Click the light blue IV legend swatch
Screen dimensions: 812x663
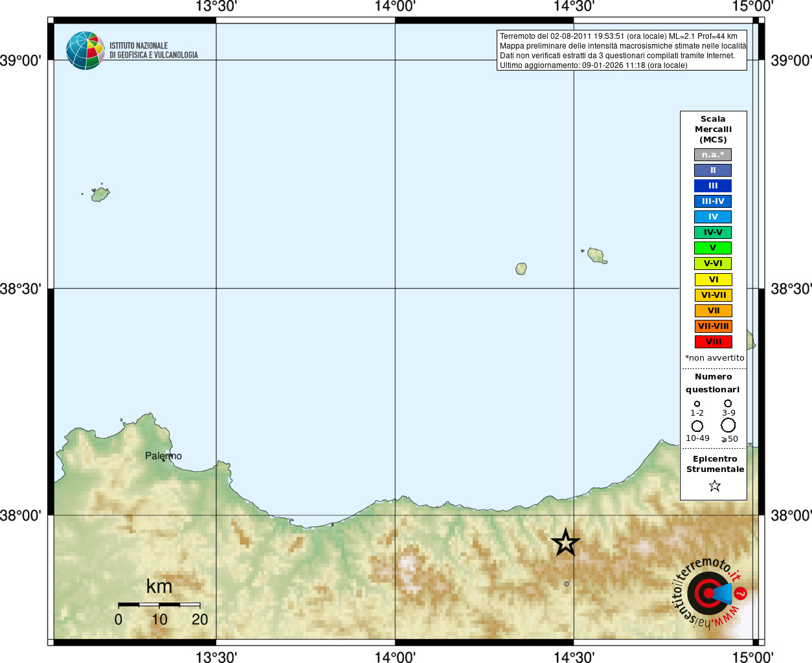(713, 217)
